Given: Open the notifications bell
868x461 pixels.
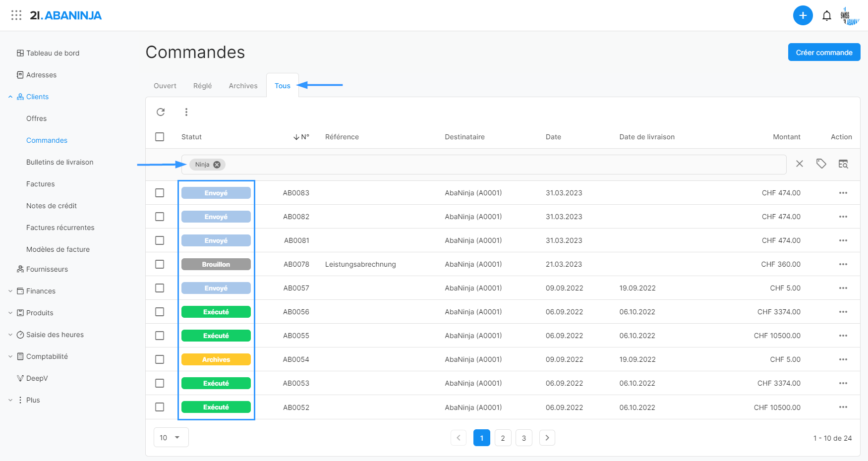Looking at the screenshot, I should click(826, 16).
